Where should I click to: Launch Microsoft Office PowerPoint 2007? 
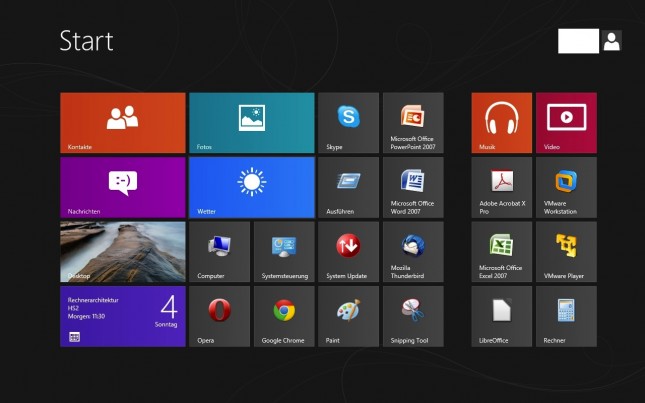pos(413,123)
